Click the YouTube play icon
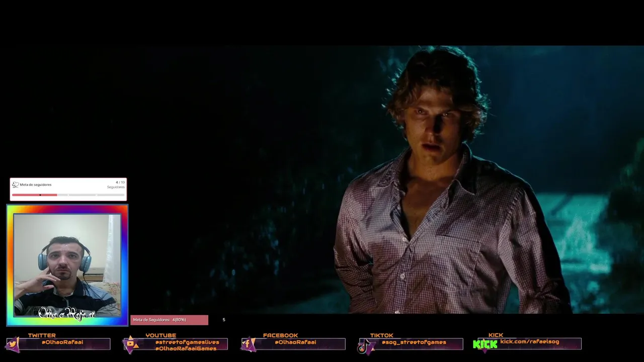Screen dimensions: 644x362 pyautogui.click(x=131, y=344)
